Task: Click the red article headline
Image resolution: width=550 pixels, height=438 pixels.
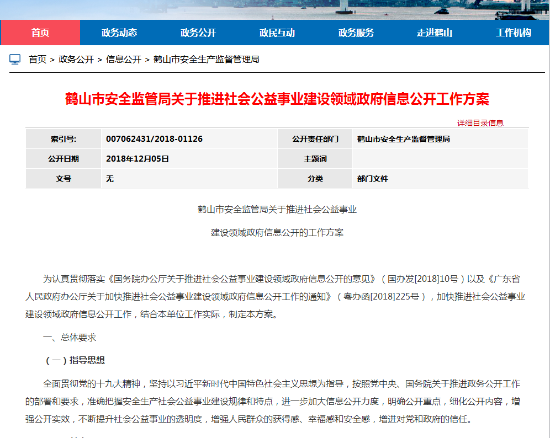Action: 277,99
